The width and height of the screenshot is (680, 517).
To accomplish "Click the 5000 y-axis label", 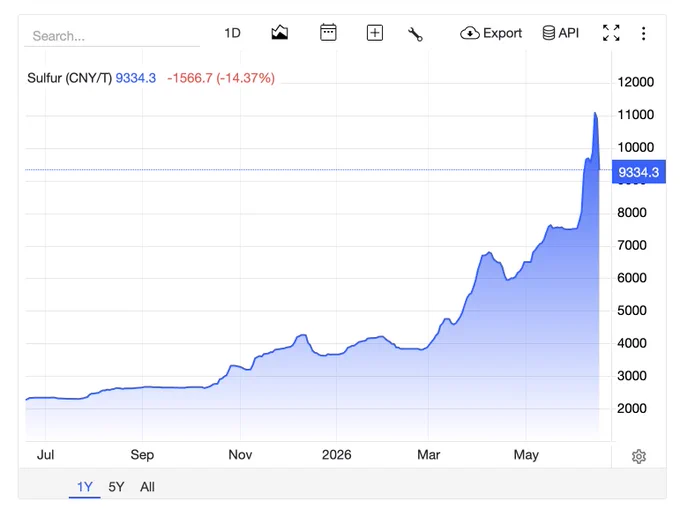I will point(632,310).
